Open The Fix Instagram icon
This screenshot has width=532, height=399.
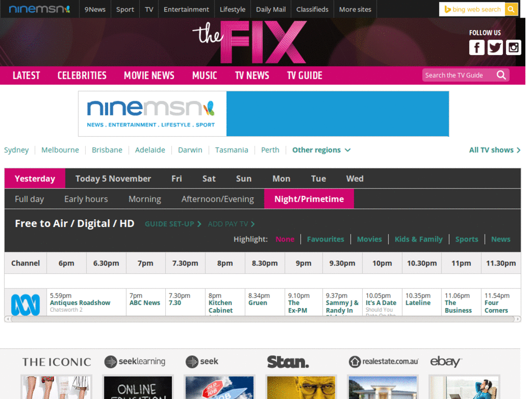coord(513,47)
